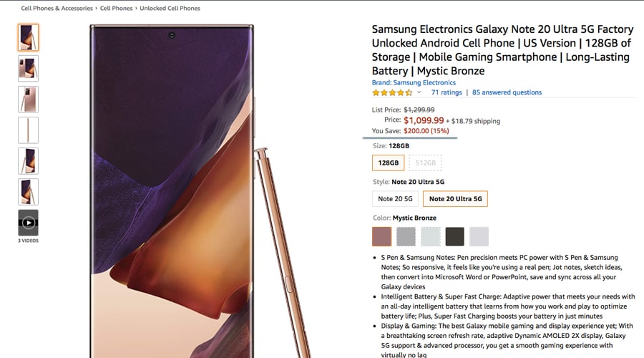644x358 pixels.
Task: Show the second product thumbnail image
Action: 28,69
